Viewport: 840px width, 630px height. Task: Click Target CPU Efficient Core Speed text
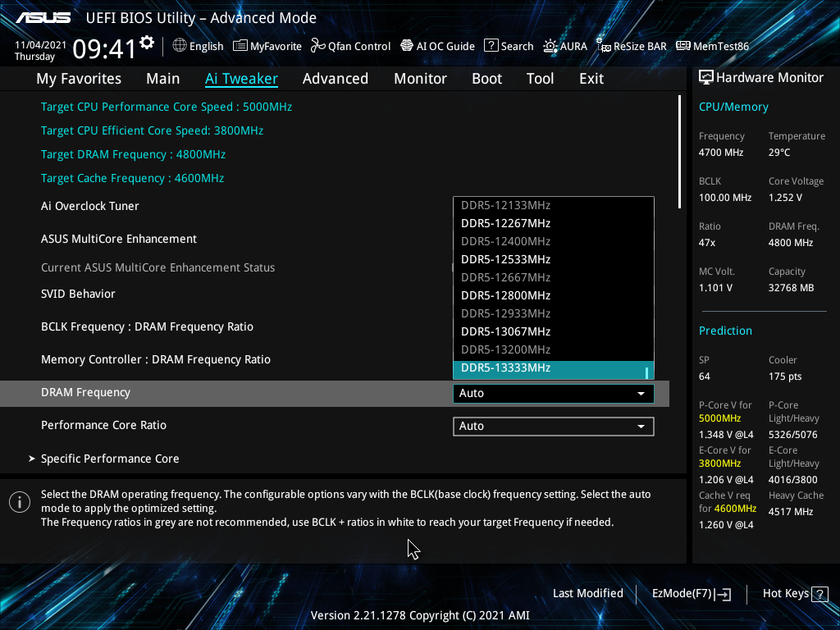coord(152,130)
